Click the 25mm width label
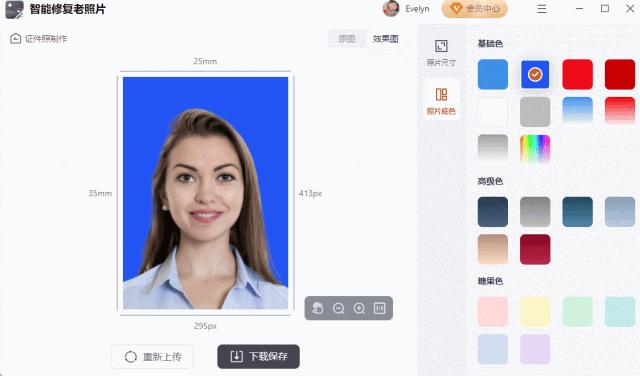This screenshot has width=640, height=376. point(205,61)
